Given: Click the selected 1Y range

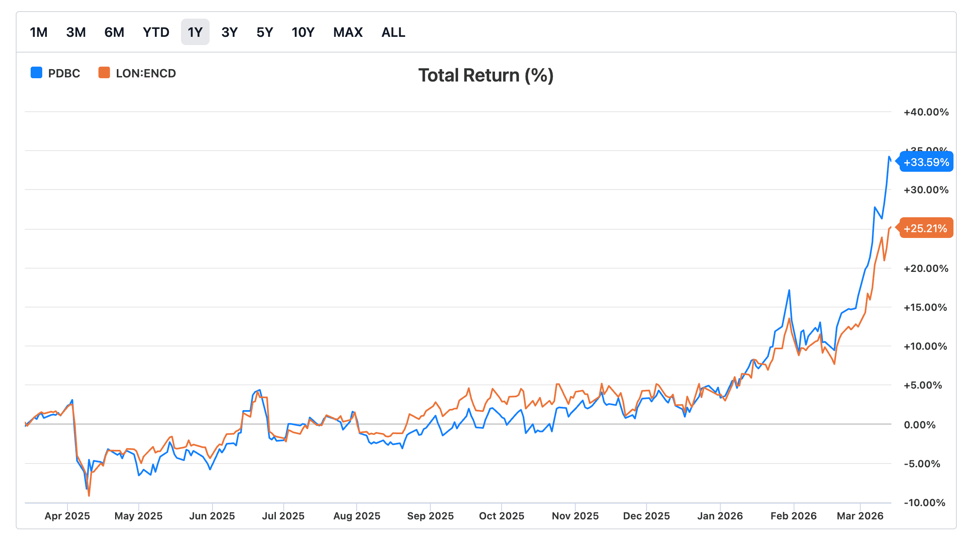Looking at the screenshot, I should pos(195,32).
